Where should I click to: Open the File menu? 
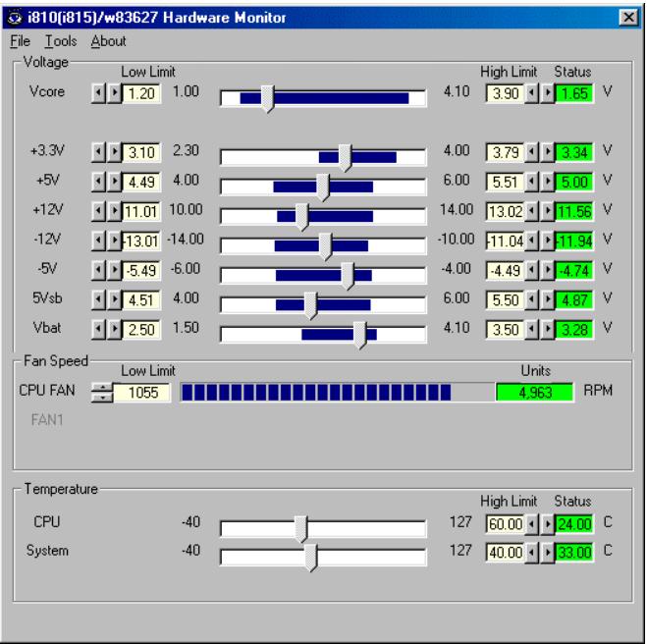tap(20, 41)
